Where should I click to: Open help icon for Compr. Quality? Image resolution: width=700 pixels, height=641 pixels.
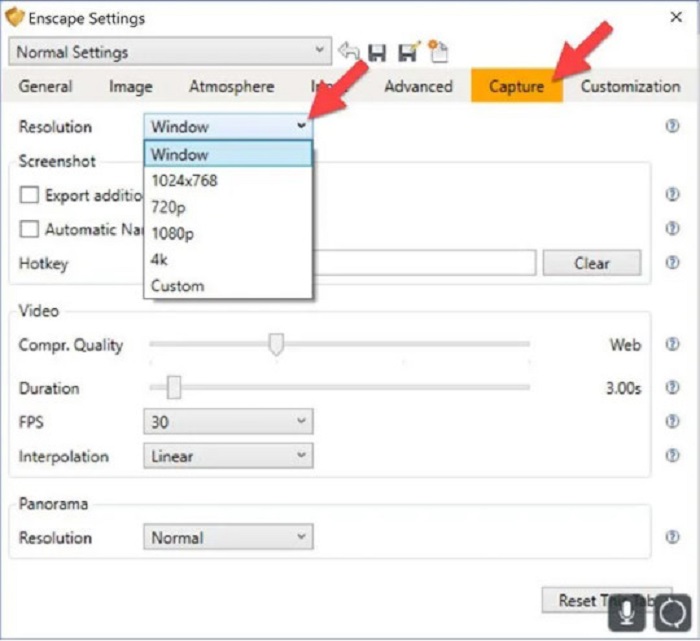(x=672, y=345)
